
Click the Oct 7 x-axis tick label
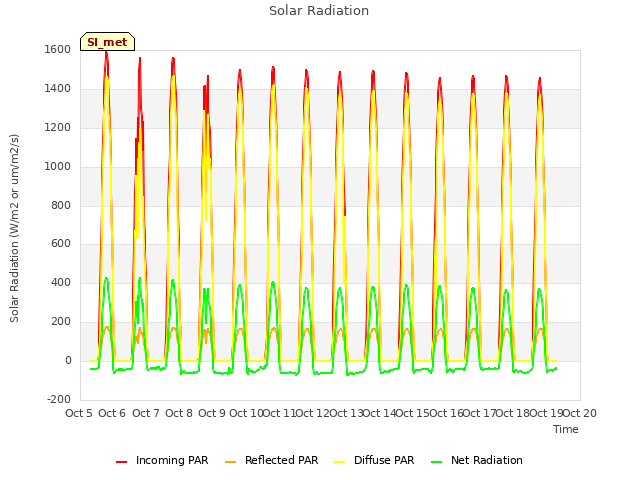pos(146,413)
